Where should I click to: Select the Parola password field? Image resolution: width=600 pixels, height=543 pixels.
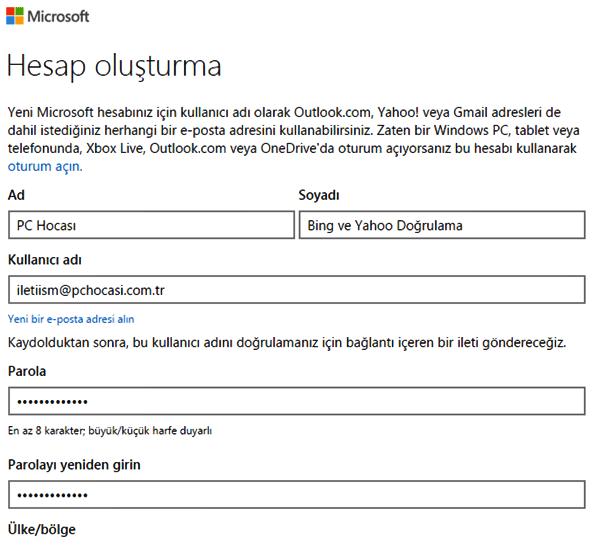pyautogui.click(x=295, y=402)
